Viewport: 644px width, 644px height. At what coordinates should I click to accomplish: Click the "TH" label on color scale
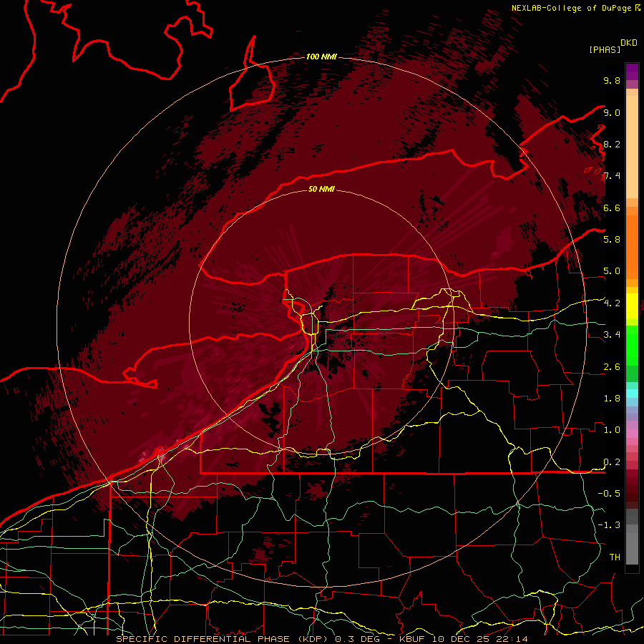615,557
